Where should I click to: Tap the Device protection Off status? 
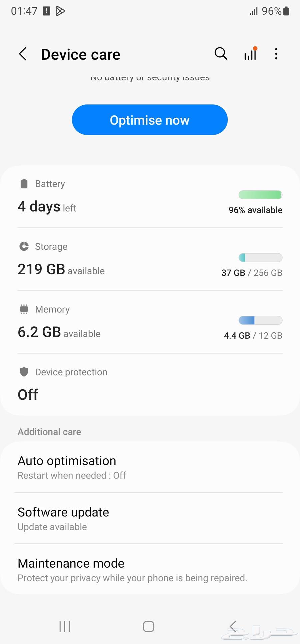[x=28, y=395]
